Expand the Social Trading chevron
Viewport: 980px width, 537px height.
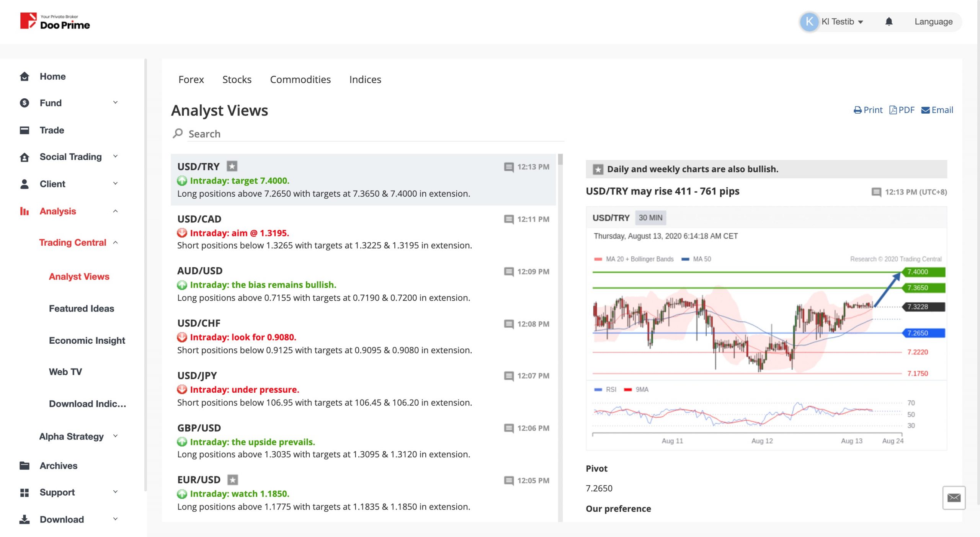point(115,156)
